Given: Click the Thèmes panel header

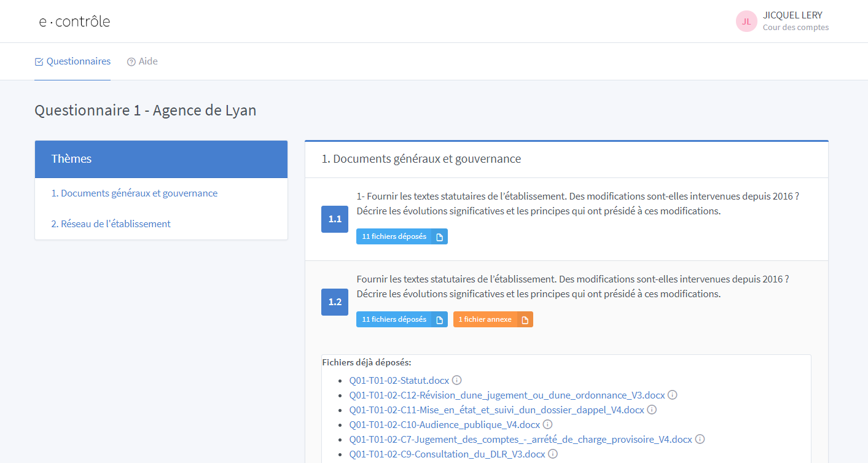Looking at the screenshot, I should pyautogui.click(x=161, y=159).
